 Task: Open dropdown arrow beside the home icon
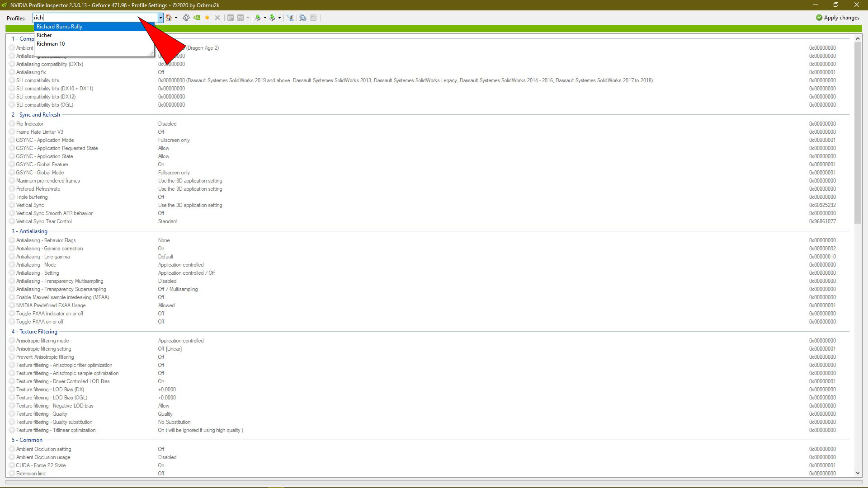click(x=176, y=18)
